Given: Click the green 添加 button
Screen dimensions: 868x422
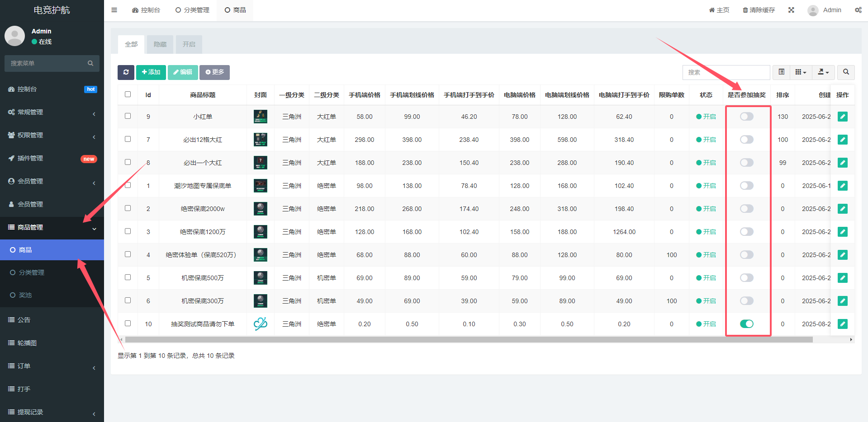Looking at the screenshot, I should (x=151, y=72).
